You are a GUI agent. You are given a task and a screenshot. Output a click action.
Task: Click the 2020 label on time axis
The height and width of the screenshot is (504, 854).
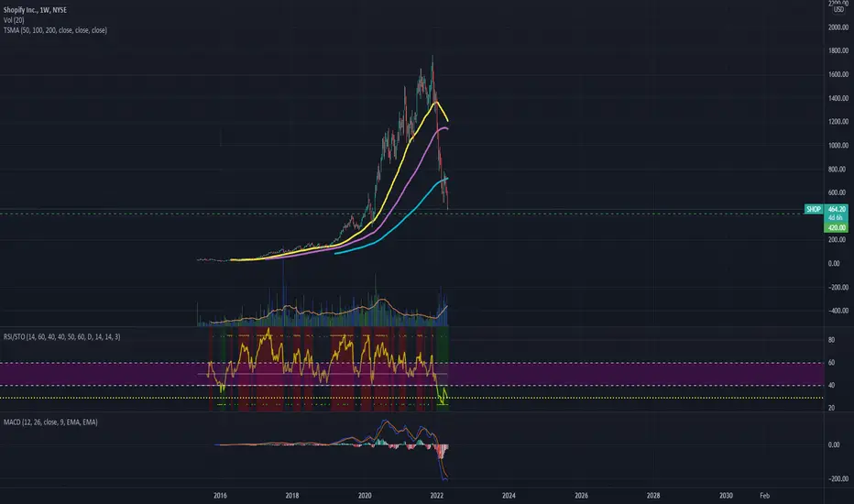coord(365,496)
